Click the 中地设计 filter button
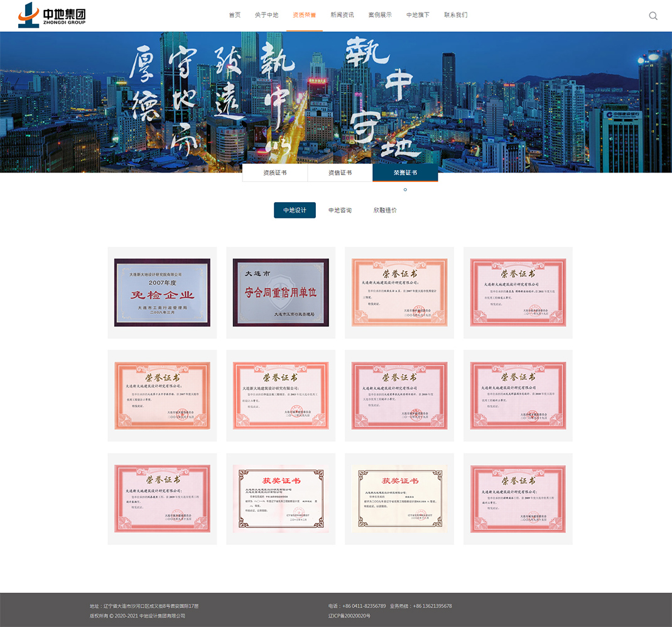The height and width of the screenshot is (627, 672). pos(295,210)
